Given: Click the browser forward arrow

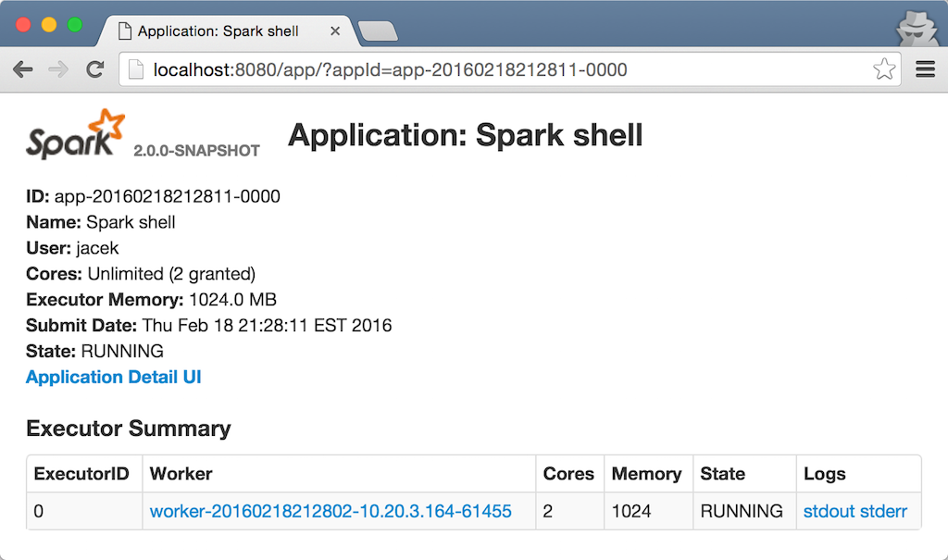Looking at the screenshot, I should (x=57, y=68).
